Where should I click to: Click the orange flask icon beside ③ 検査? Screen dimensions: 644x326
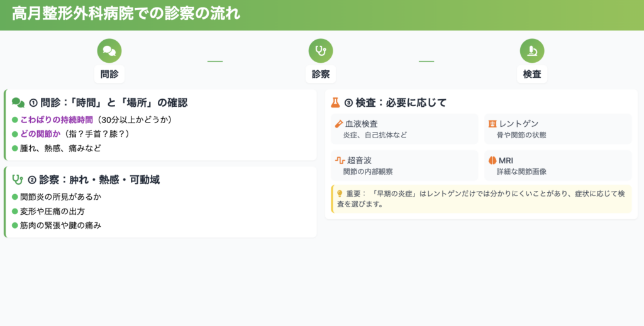[x=335, y=102]
